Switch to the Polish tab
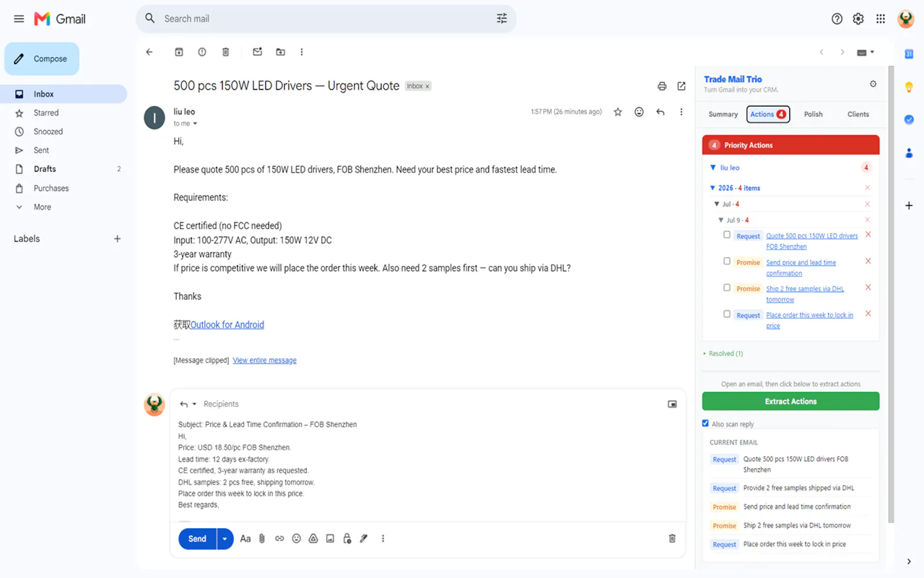The width and height of the screenshot is (924, 578). [x=813, y=114]
